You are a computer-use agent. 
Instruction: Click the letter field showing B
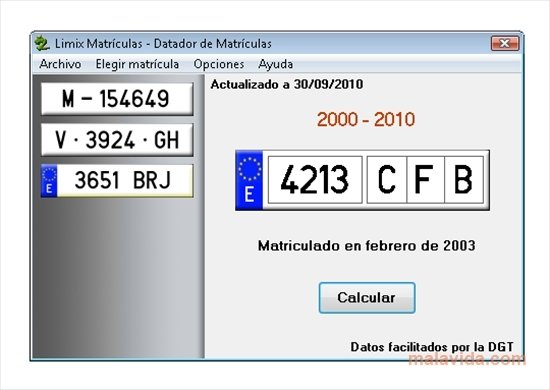(464, 180)
